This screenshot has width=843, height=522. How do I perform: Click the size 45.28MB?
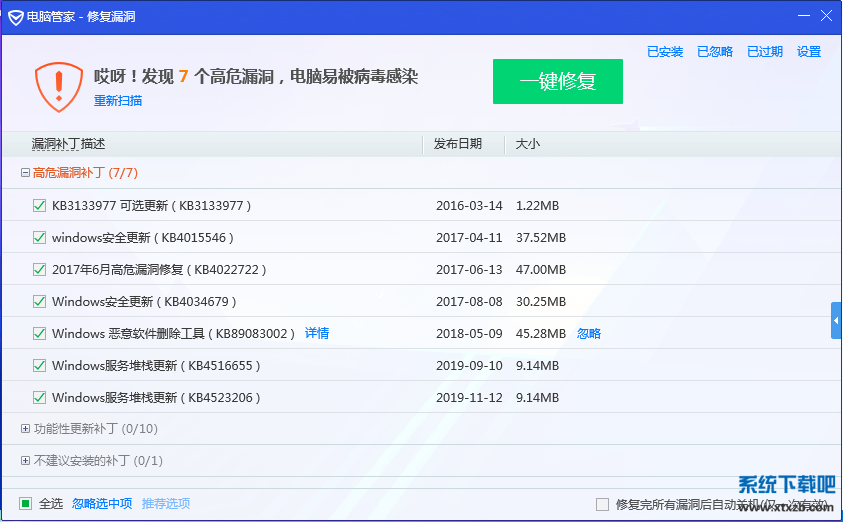[541, 333]
